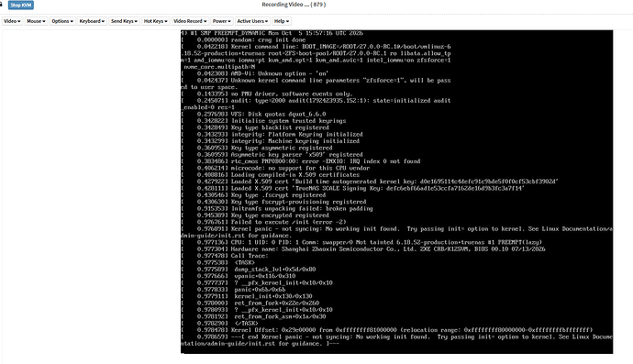Click inside the remote KVM console screen
Screen dimensions: 633x364
tap(396, 192)
